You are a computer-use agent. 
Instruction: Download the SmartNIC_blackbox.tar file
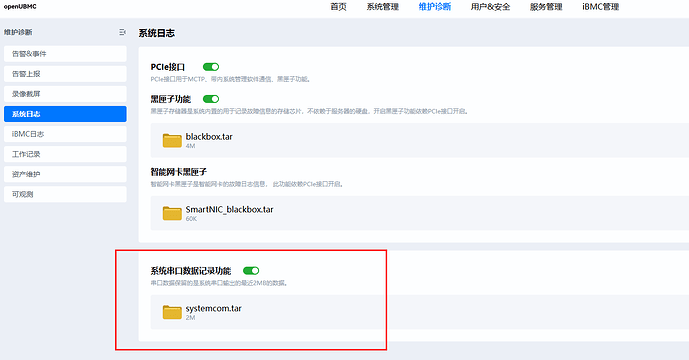229,210
